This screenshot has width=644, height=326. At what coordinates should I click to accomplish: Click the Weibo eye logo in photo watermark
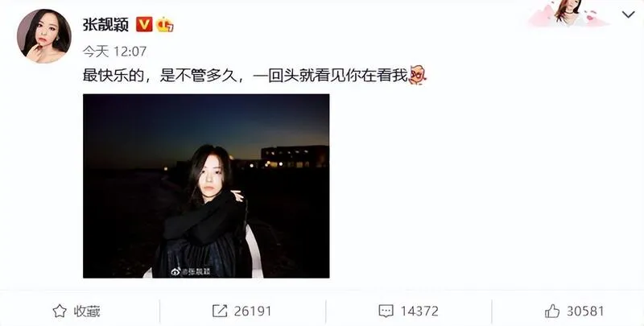coord(175,271)
